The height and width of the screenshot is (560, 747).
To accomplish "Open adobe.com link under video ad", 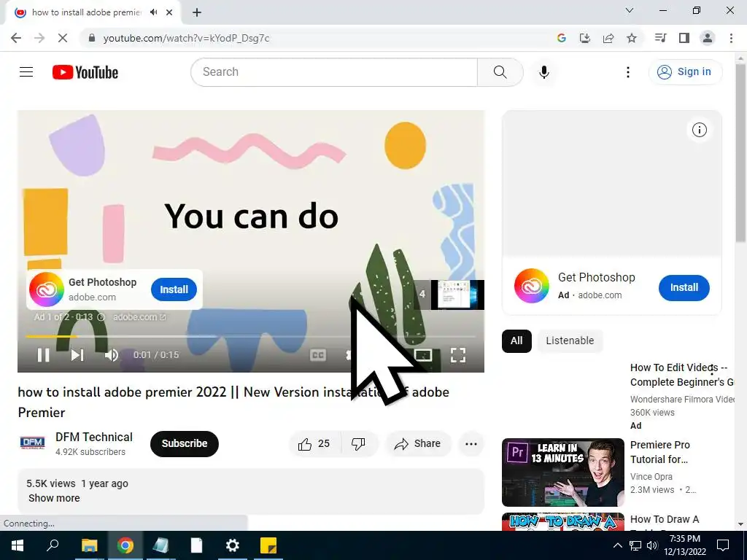I will click(139, 317).
